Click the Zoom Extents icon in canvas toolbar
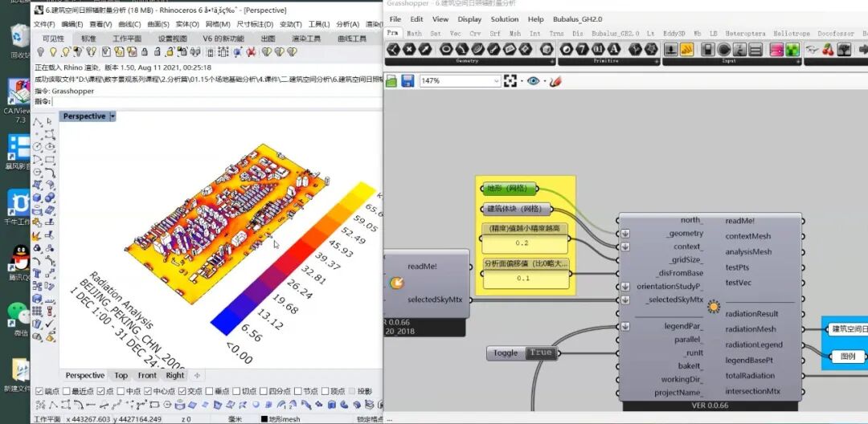Screen dimensions: 868x424 pos(510,81)
